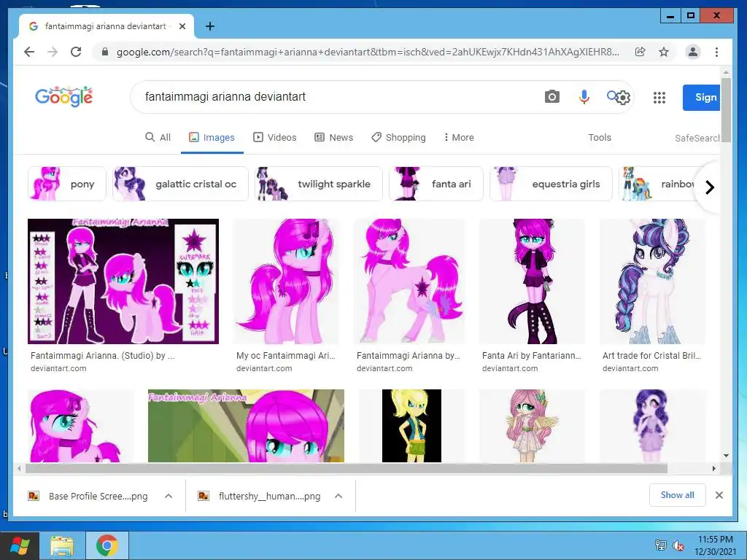Click deviantart.com under Fantaimmagi Arianna by...
This screenshot has width=747, height=560.
[384, 368]
